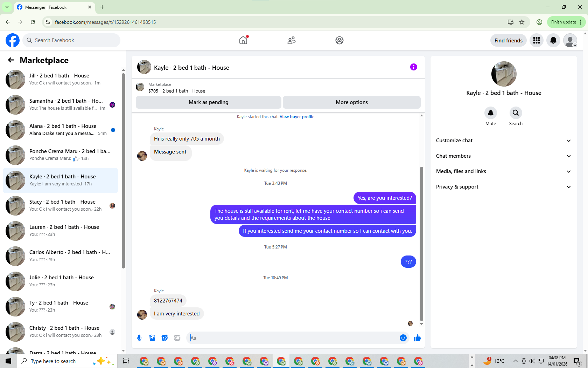Show hidden system tray icons
Screen dimensions: 588x368
515,361
